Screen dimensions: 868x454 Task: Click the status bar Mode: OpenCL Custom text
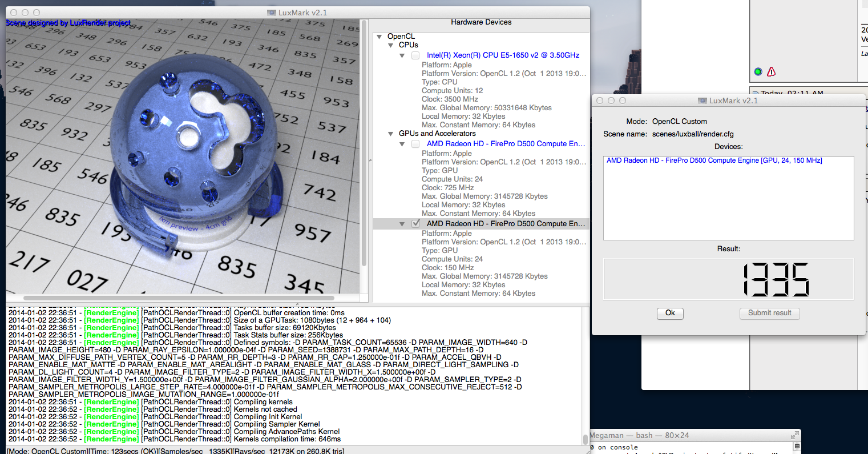coord(47,451)
